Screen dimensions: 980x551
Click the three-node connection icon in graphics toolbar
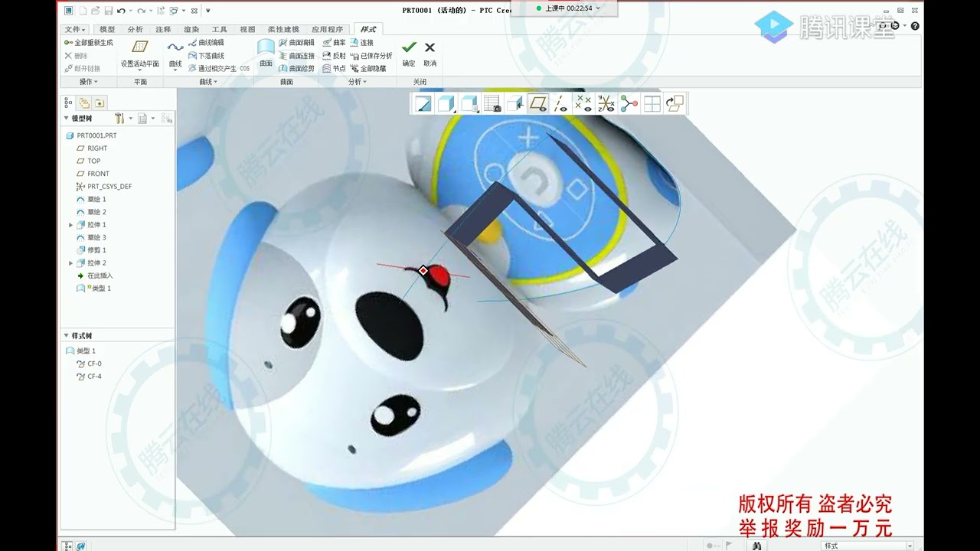(x=629, y=104)
